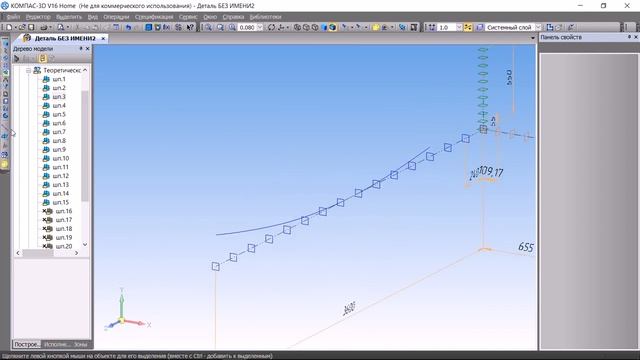640x360 pixels.
Task: Select шп.1 in the model tree
Action: point(59,79)
